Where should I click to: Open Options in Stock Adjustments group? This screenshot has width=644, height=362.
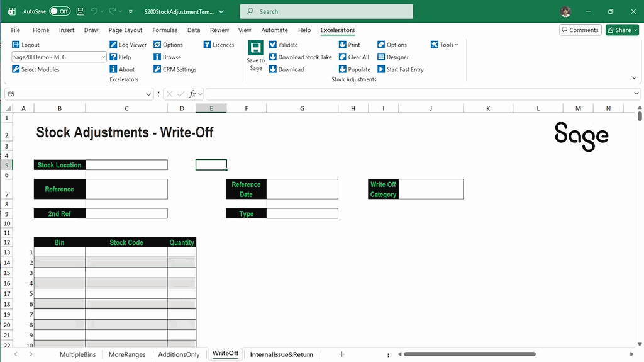[x=392, y=45]
